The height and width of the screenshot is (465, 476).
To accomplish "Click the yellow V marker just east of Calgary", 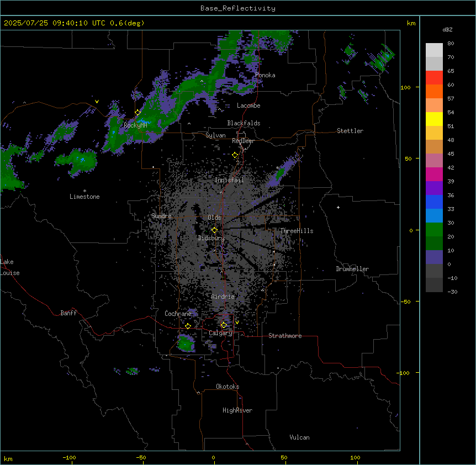I will pyautogui.click(x=237, y=323).
